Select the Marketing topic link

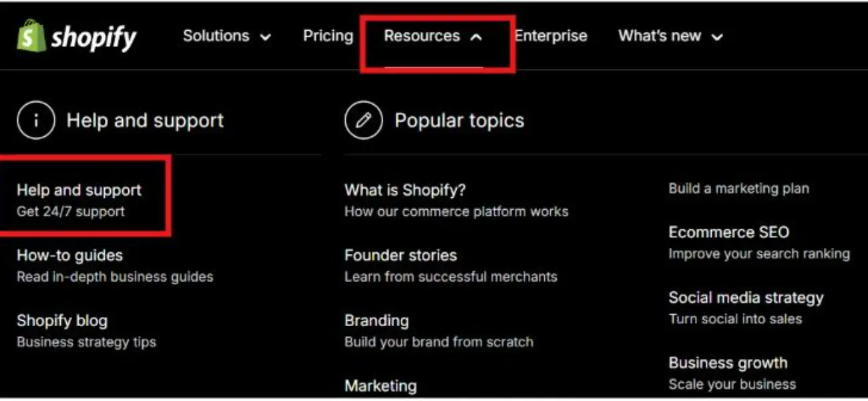pos(381,386)
